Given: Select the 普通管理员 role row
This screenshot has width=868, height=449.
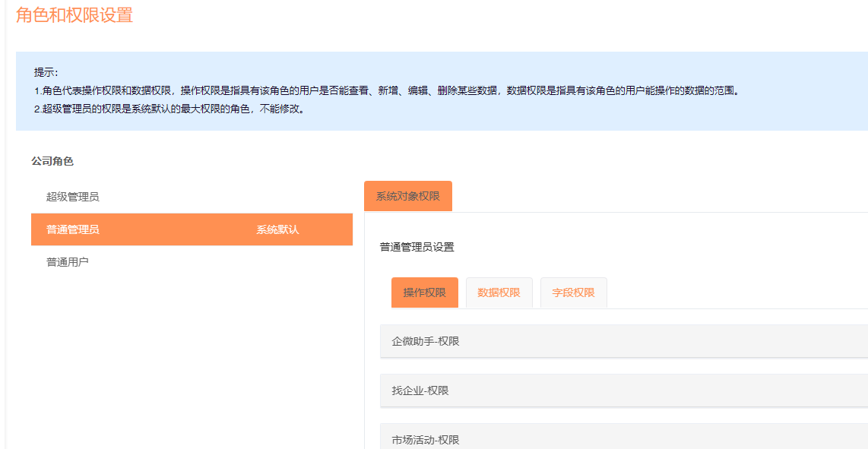Looking at the screenshot, I should tap(192, 229).
